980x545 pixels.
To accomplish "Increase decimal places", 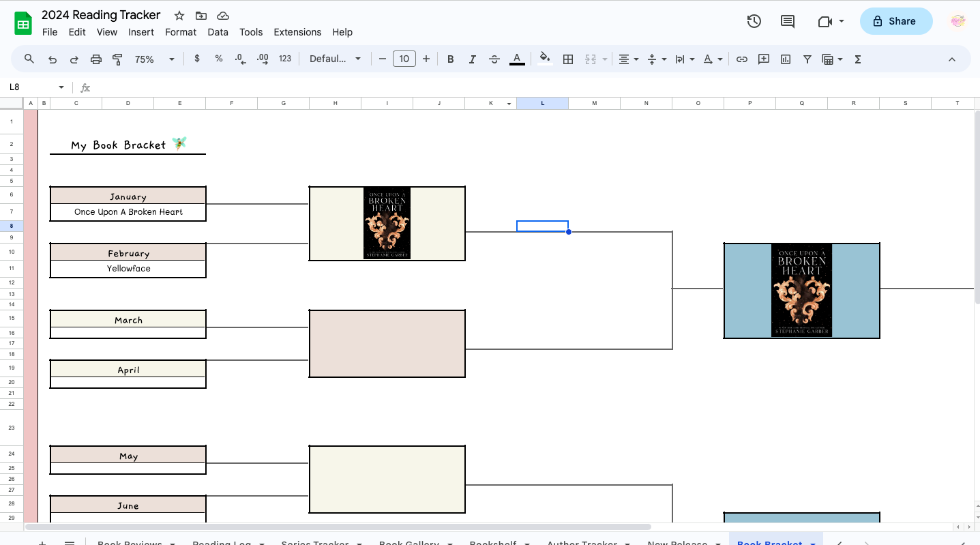I will point(263,59).
